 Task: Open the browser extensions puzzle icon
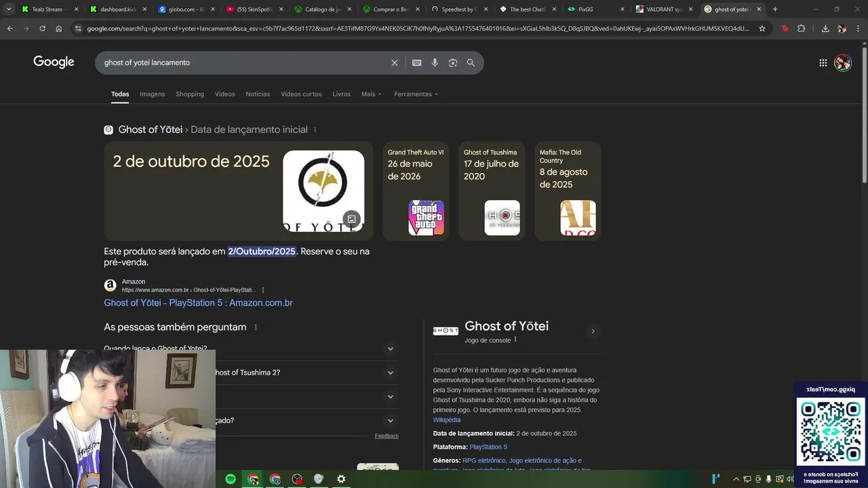802,28
